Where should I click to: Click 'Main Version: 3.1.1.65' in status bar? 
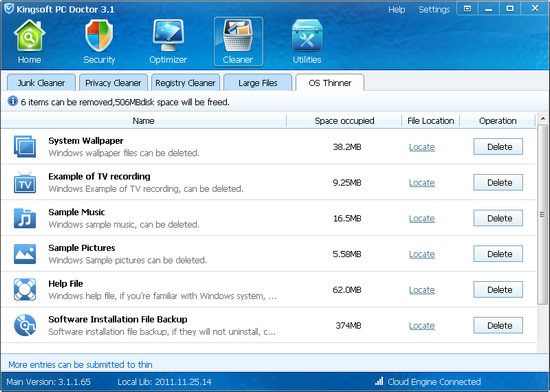point(48,382)
